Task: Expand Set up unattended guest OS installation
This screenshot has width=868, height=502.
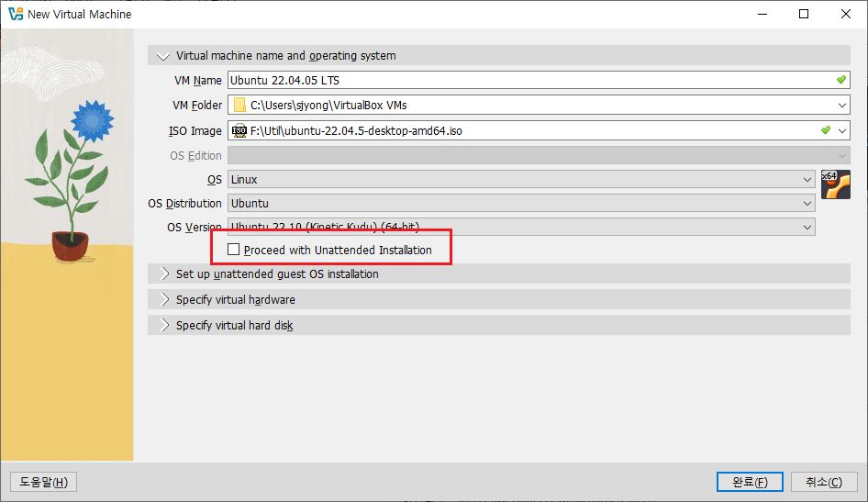Action: (x=499, y=274)
